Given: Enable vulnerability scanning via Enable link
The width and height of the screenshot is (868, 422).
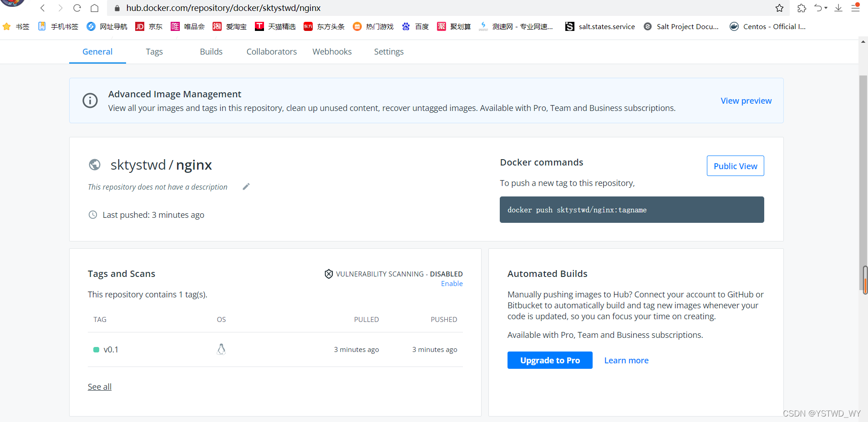Looking at the screenshot, I should (452, 284).
